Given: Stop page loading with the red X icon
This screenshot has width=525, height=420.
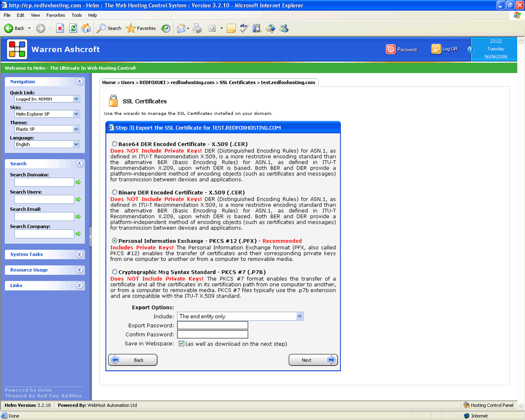Looking at the screenshot, I should point(60,28).
